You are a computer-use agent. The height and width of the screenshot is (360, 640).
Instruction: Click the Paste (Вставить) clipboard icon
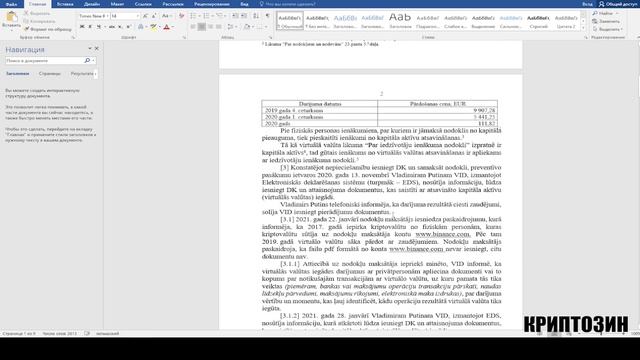(x=11, y=17)
